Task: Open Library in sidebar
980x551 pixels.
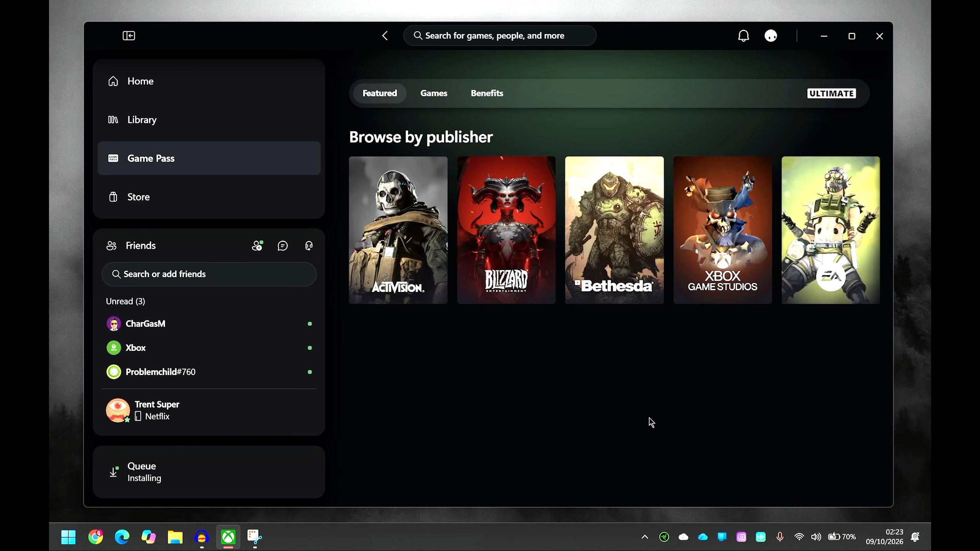Action: [x=209, y=120]
